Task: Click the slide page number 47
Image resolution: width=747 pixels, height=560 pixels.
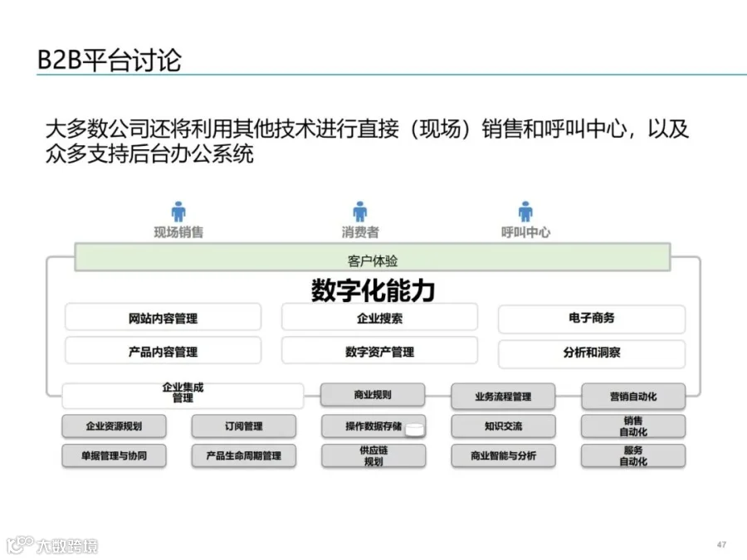Action: click(721, 544)
